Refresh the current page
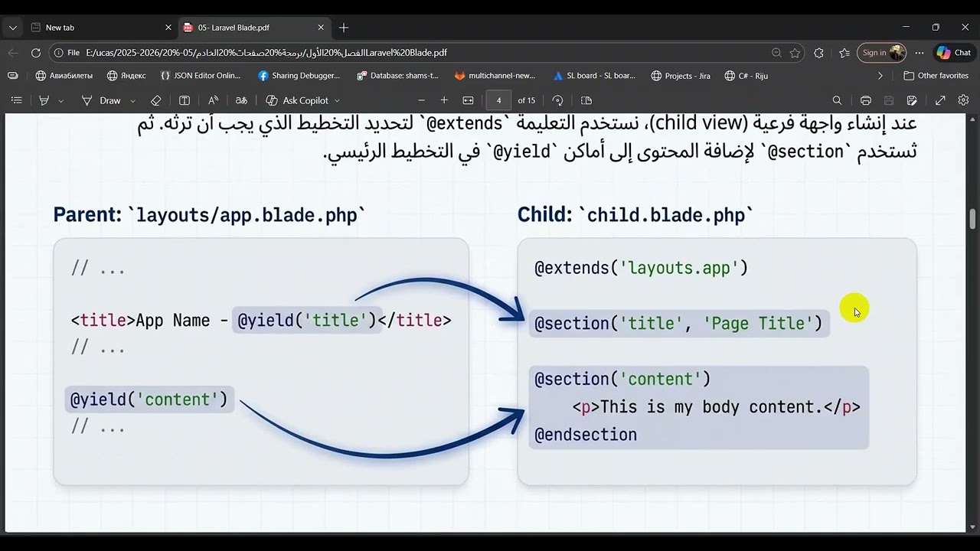 36,53
